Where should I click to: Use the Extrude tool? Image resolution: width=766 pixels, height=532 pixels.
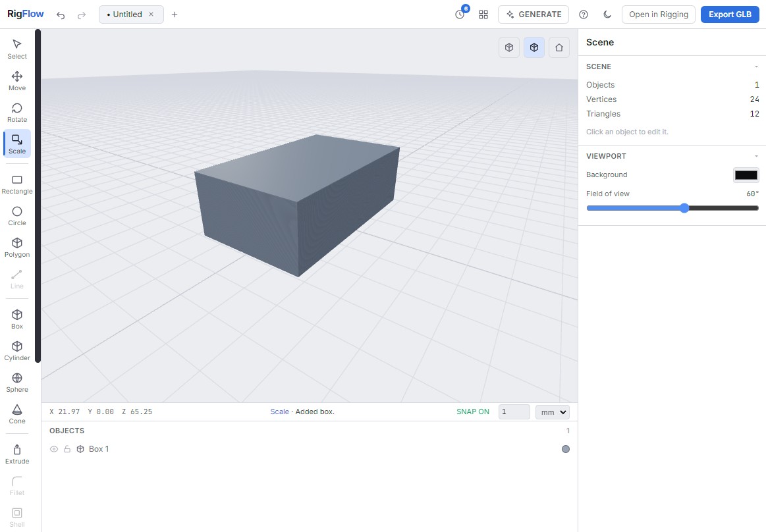pos(17,454)
